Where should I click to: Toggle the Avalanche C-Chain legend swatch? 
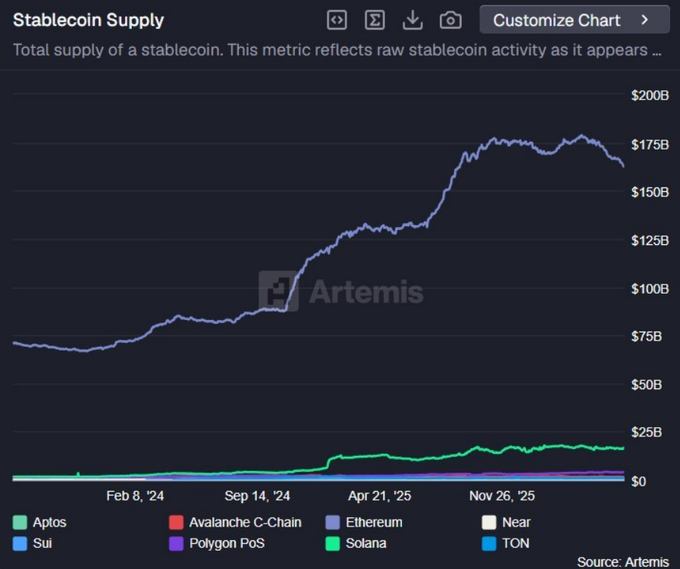point(176,522)
